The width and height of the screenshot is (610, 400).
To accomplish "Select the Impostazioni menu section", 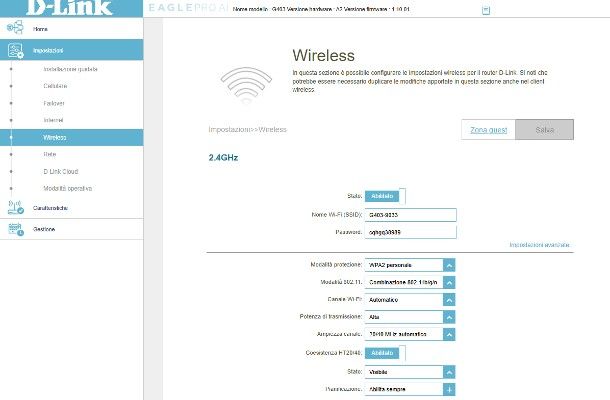I will pyautogui.click(x=72, y=50).
